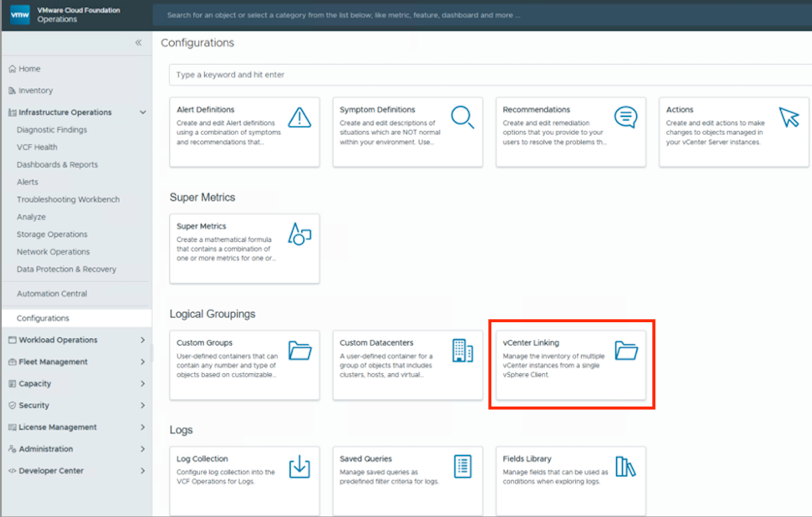Open Network Operations in sidebar
Image resolution: width=812 pixels, height=517 pixels.
click(x=53, y=252)
